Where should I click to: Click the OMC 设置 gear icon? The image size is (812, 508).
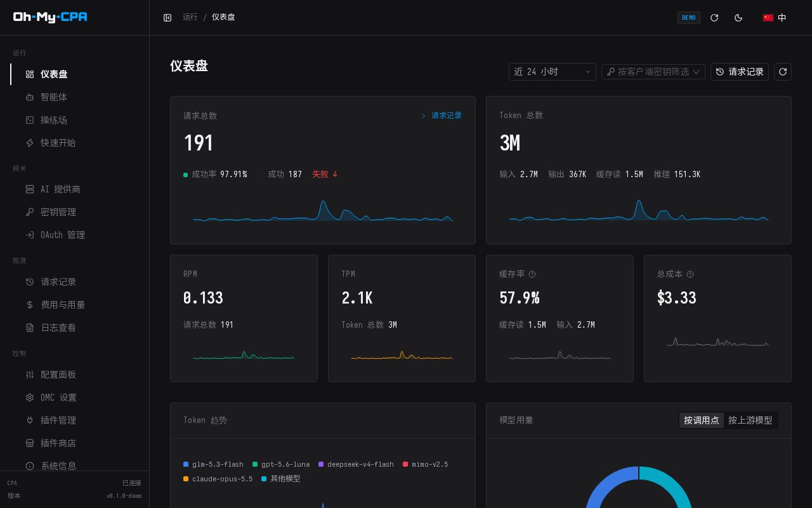[30, 398]
